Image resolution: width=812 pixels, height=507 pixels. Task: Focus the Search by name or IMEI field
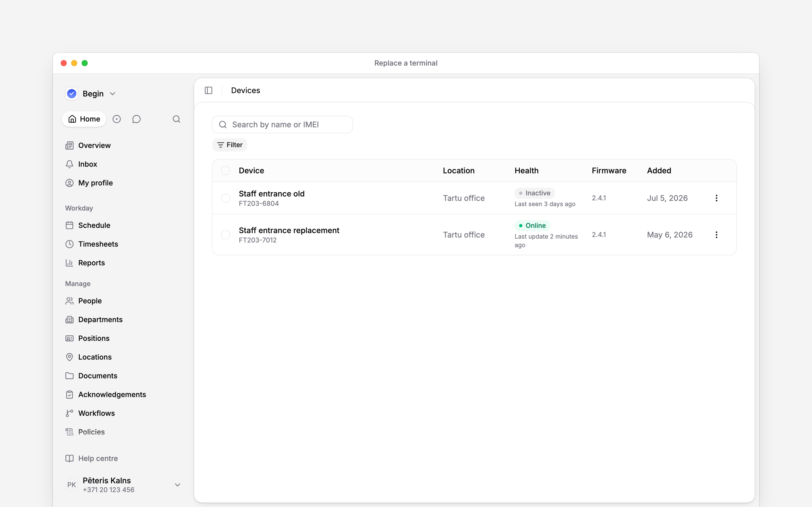[x=282, y=125]
